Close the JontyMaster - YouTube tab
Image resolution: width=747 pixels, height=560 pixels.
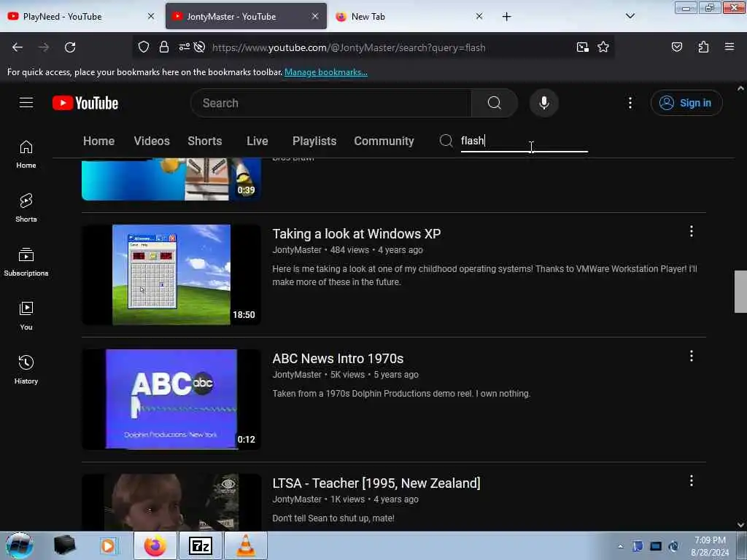(x=315, y=17)
